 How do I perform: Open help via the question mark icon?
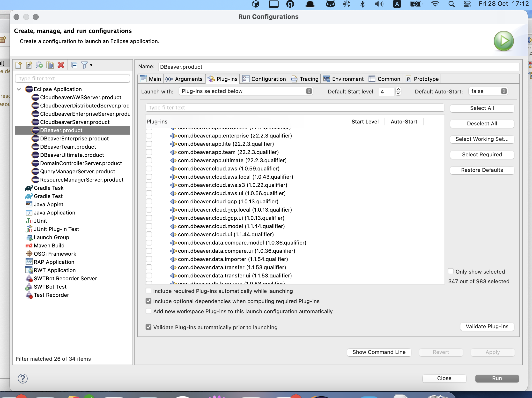22,378
